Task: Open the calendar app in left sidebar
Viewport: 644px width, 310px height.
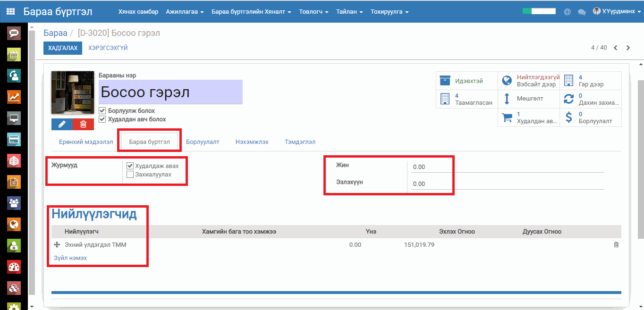Action: (14, 54)
